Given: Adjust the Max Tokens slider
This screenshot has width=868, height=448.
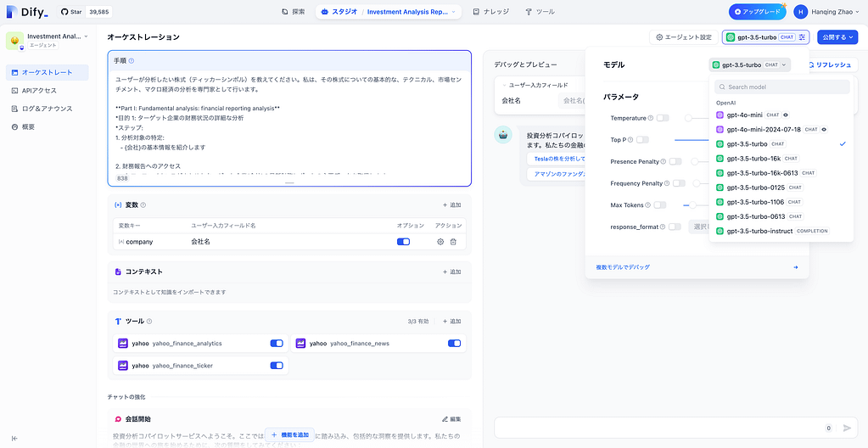Looking at the screenshot, I should [x=692, y=204].
